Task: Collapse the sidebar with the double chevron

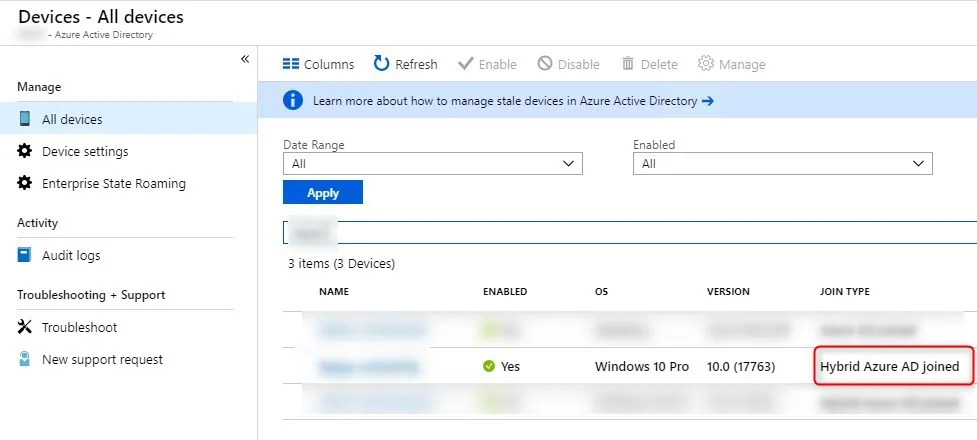Action: (245, 59)
